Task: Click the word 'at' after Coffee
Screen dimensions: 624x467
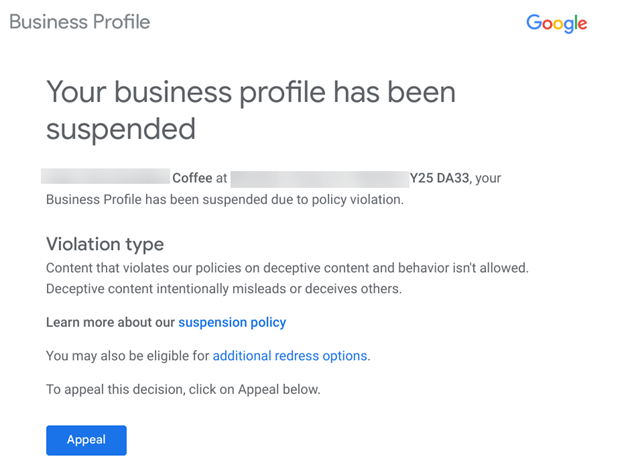Action: point(222,178)
